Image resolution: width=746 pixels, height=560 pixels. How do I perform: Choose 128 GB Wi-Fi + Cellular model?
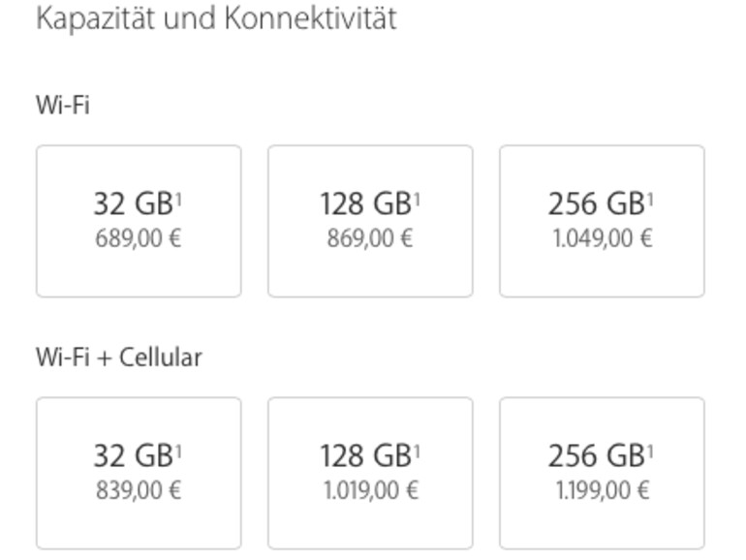click(369, 472)
